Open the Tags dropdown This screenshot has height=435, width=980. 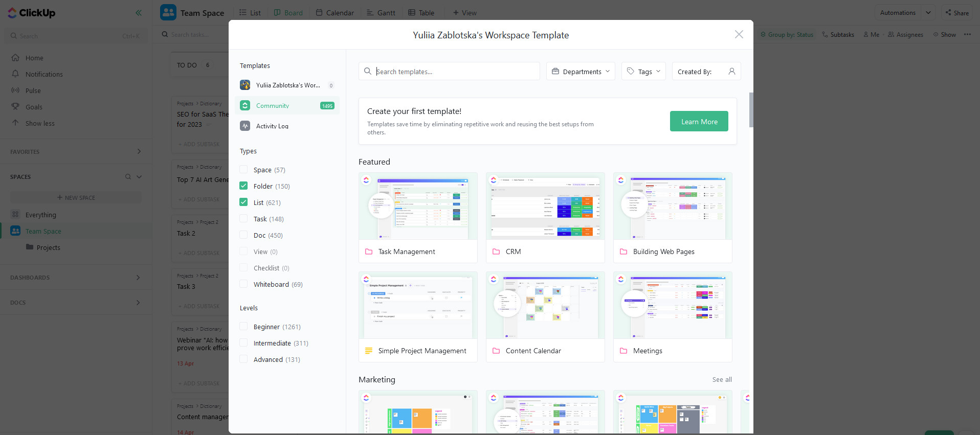(643, 71)
